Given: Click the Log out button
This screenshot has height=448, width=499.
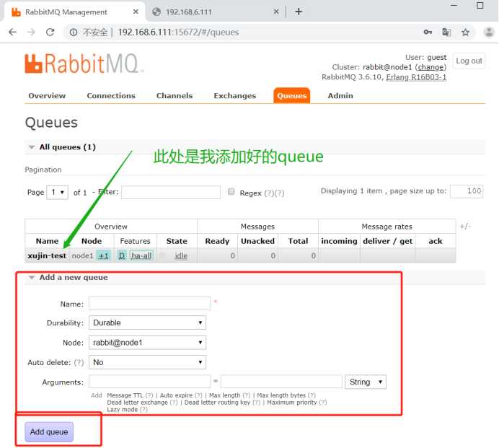Looking at the screenshot, I should (x=469, y=61).
